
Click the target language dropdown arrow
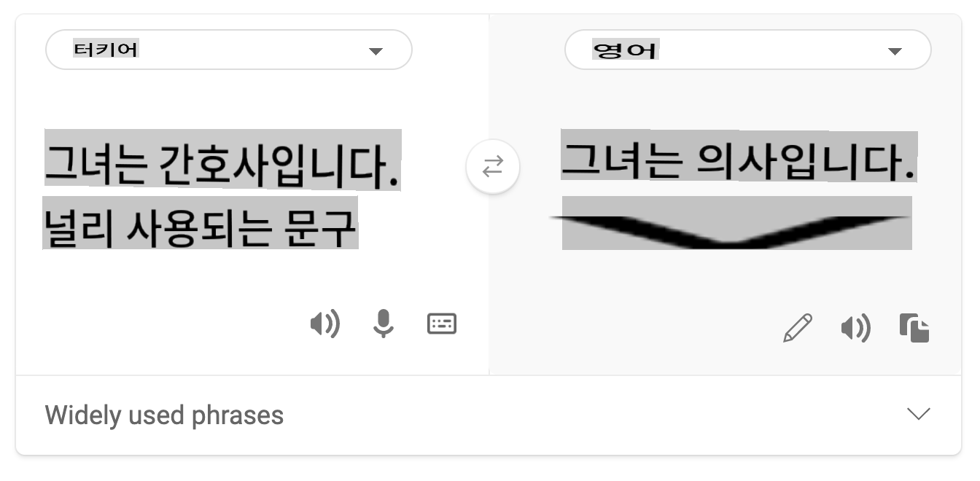[x=895, y=51]
